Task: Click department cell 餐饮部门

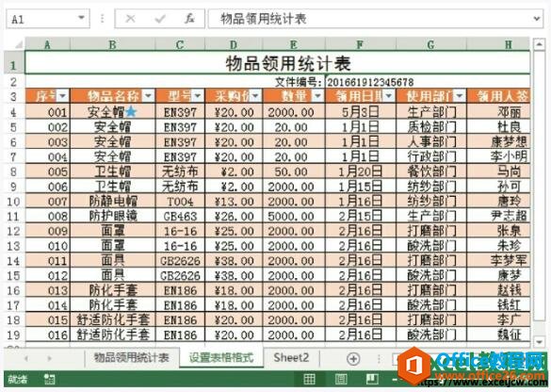Action: 431,171
